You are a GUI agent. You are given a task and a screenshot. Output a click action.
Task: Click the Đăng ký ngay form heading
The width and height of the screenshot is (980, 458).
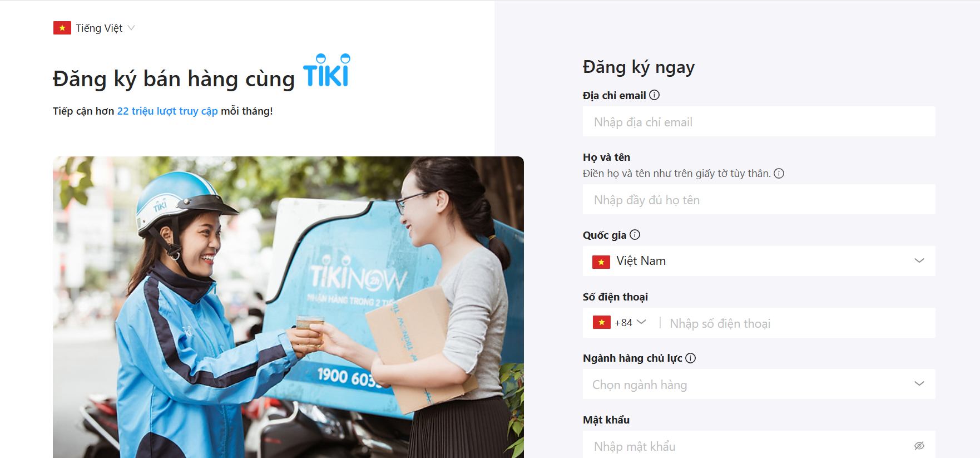(x=639, y=67)
